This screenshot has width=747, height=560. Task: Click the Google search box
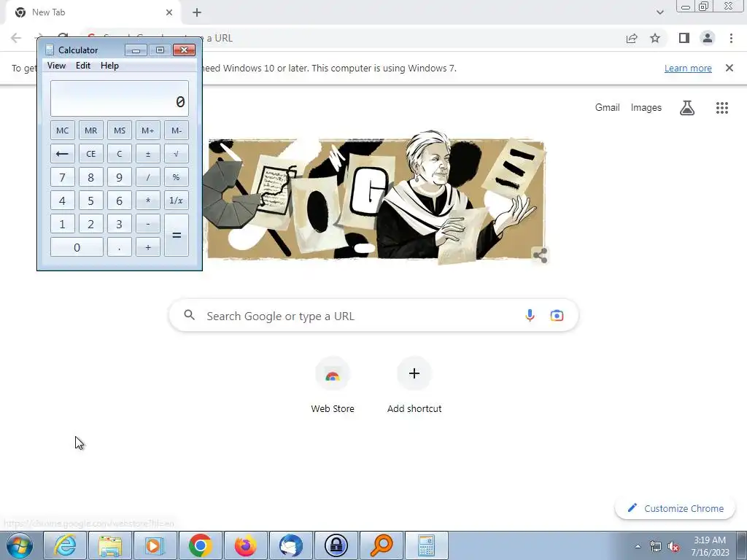374,316
